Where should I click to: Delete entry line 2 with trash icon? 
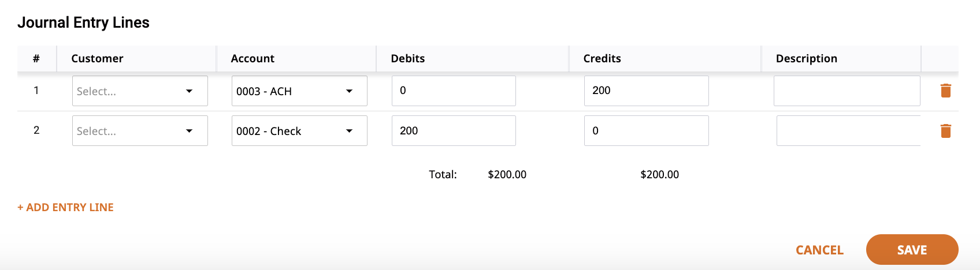pyautogui.click(x=945, y=131)
